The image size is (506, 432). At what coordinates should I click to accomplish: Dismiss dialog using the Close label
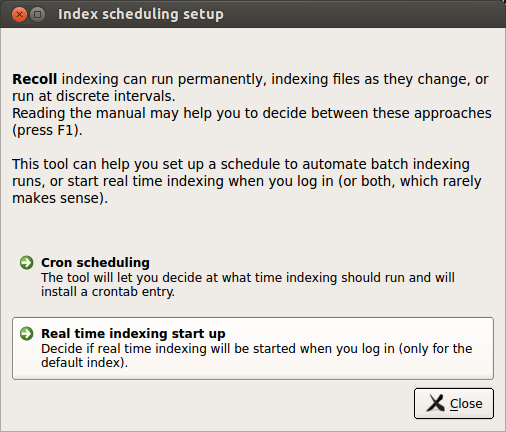[x=466, y=404]
